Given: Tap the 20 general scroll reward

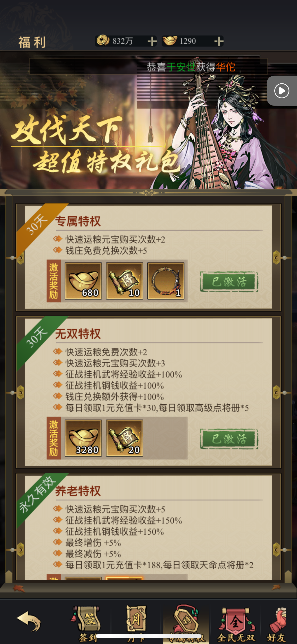Looking at the screenshot, I should pyautogui.click(x=124, y=438).
